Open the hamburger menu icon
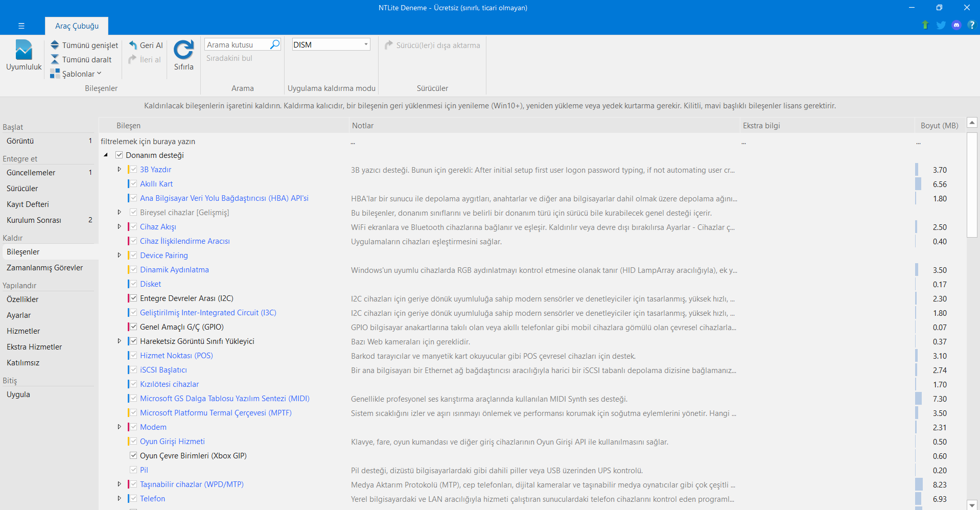The image size is (980, 510). [21, 26]
